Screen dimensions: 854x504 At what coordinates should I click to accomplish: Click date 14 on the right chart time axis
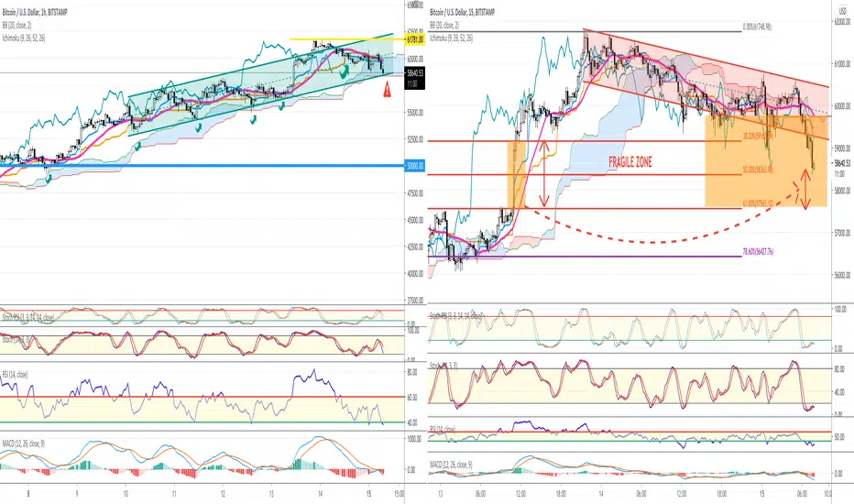point(601,494)
